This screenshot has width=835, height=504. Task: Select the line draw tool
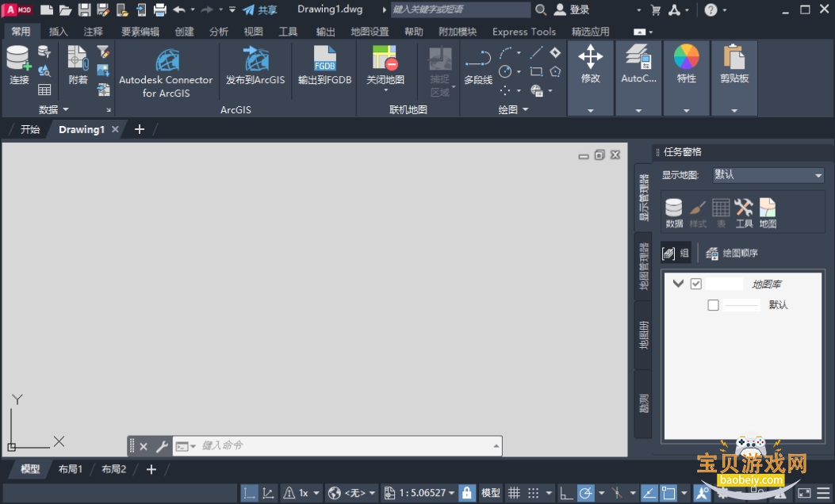click(x=536, y=52)
